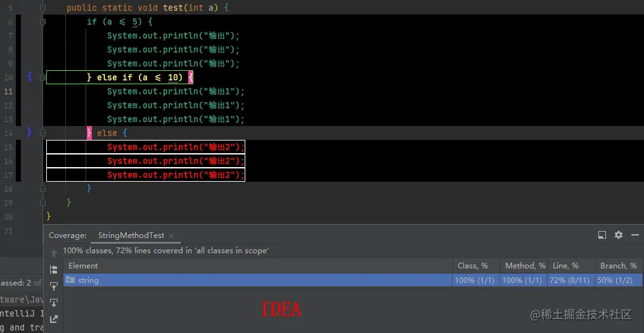Click the 'int a' parameter on line 5
Screen dimensions: 644x333
201,8
